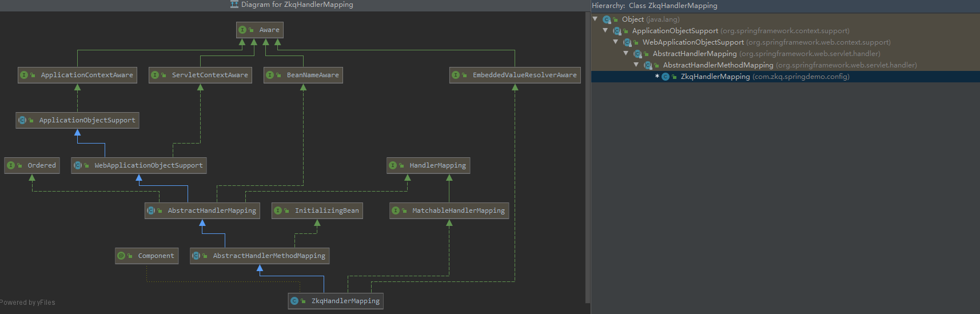Click the interface icon on InitializingBean node
Viewport: 980px width, 314px height.
pos(278,210)
